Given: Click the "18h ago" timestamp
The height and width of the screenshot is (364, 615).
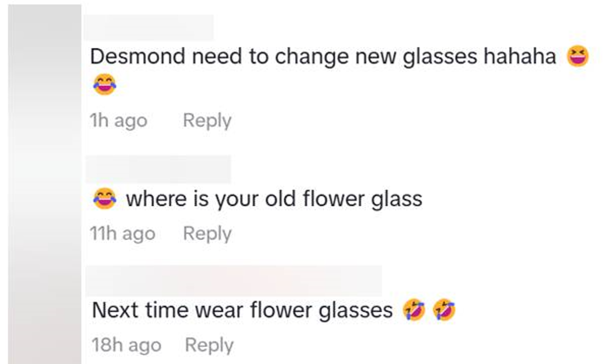Looking at the screenshot, I should click(126, 345).
